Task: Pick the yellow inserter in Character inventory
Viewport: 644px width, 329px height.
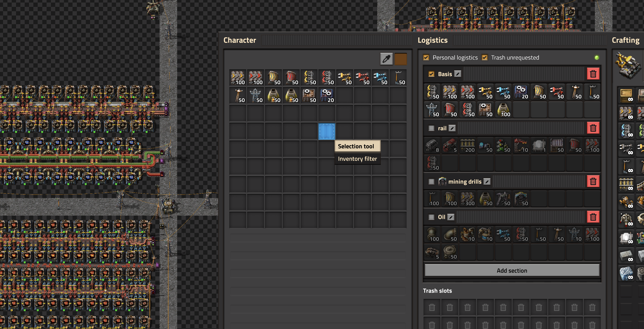Action: click(x=345, y=78)
